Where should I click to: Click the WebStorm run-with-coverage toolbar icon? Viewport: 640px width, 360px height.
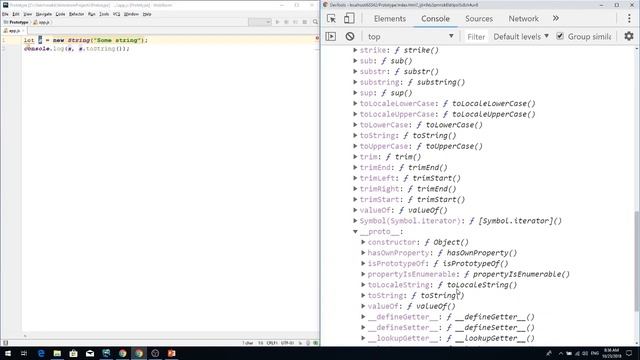click(x=296, y=22)
